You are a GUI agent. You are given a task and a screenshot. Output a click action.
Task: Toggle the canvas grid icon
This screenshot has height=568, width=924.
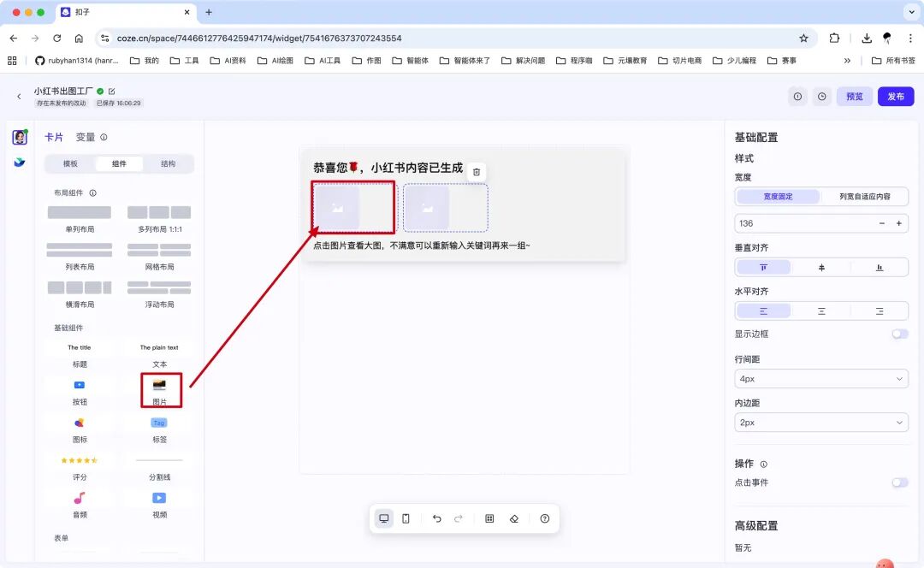(489, 518)
